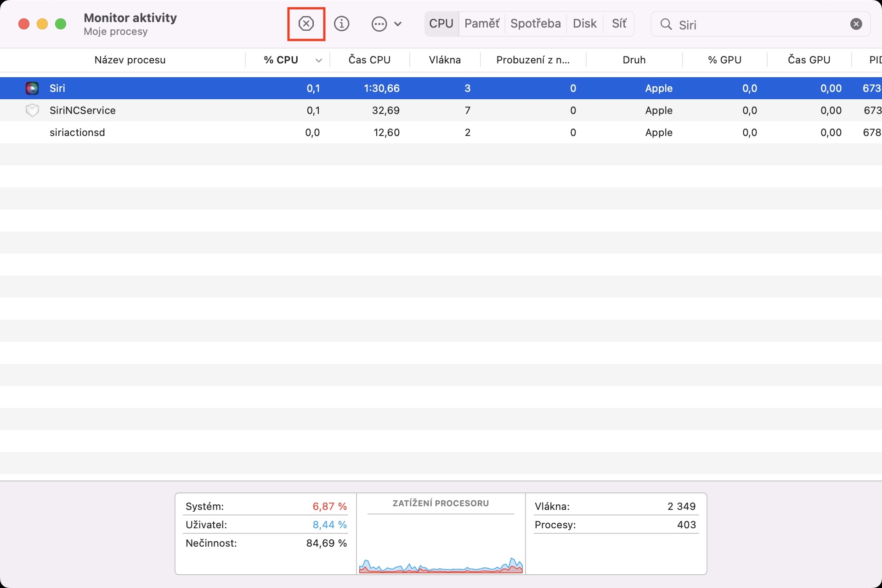Clear the Siri search text

click(x=856, y=24)
